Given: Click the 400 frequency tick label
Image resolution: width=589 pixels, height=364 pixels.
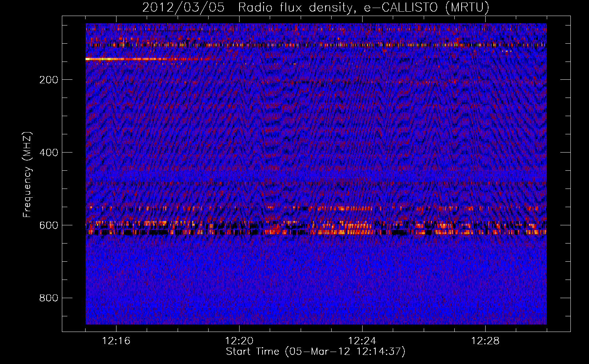Looking at the screenshot, I should tap(49, 153).
